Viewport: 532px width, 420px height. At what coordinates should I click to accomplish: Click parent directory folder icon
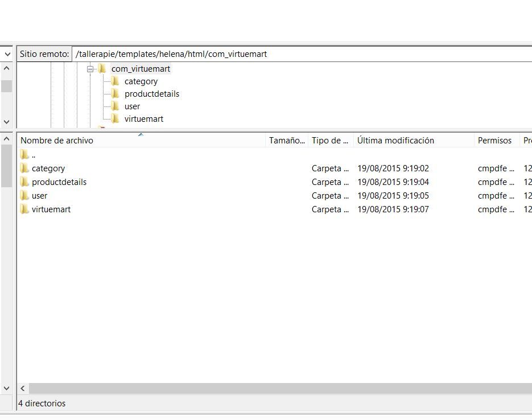(x=24, y=155)
